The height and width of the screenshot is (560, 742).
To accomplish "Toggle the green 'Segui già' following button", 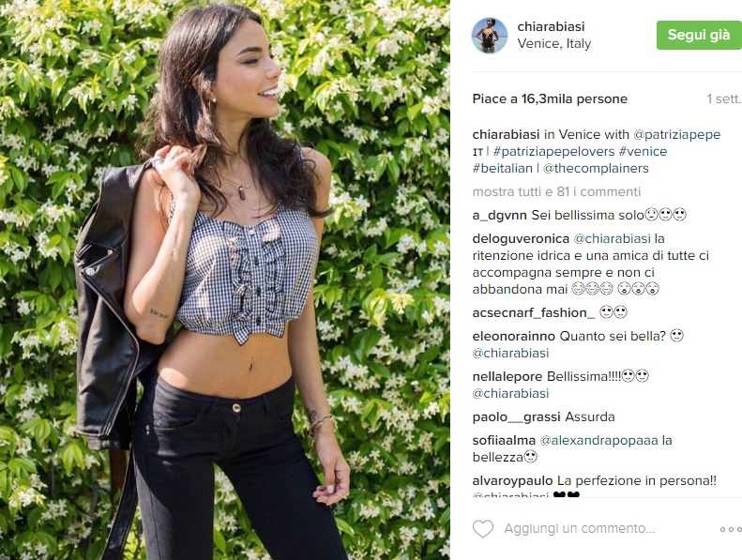I will click(699, 35).
